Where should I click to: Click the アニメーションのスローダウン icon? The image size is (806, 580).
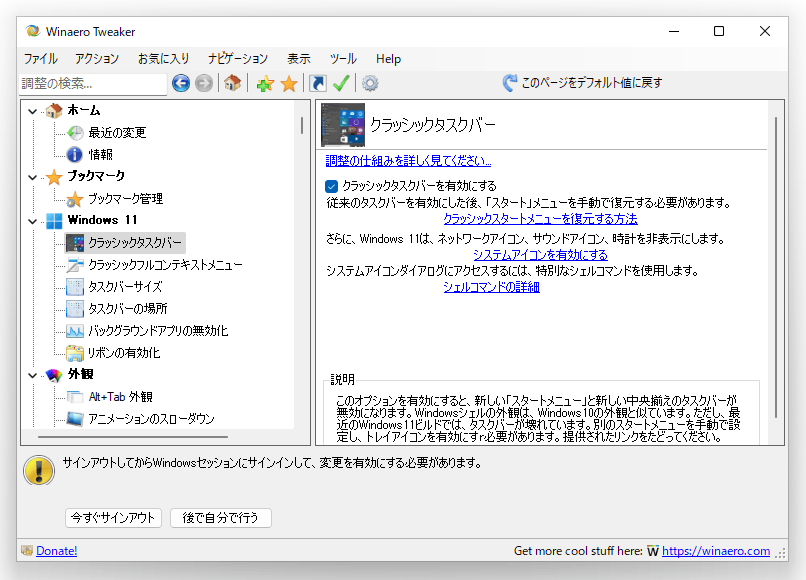click(x=75, y=419)
